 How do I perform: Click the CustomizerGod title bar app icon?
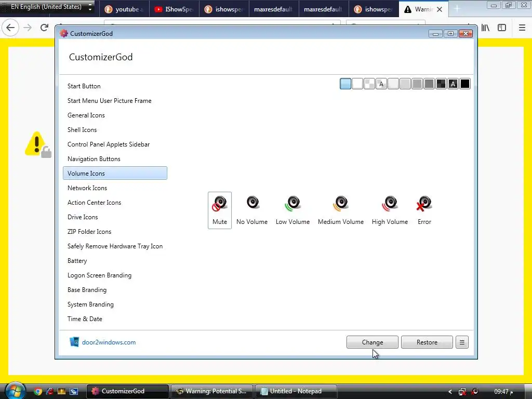[64, 33]
